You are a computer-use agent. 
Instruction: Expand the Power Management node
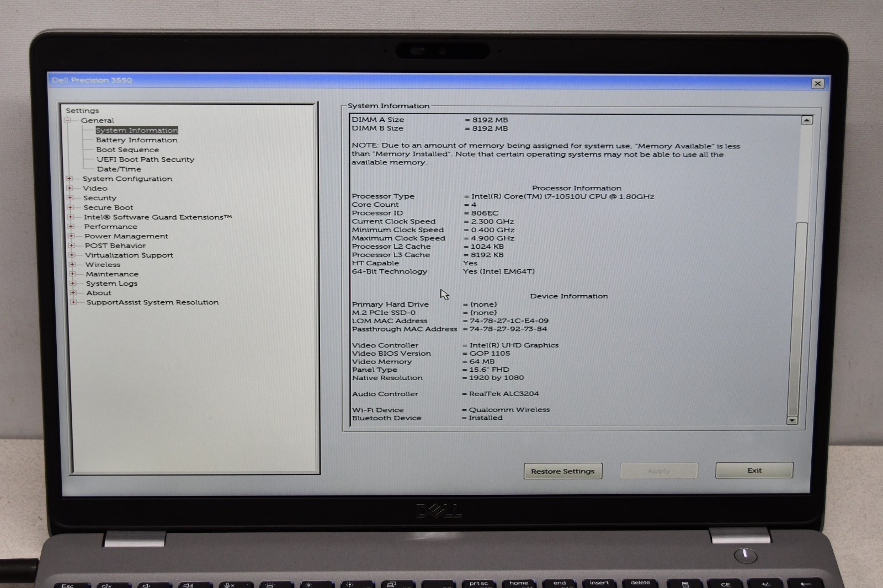pyautogui.click(x=71, y=236)
